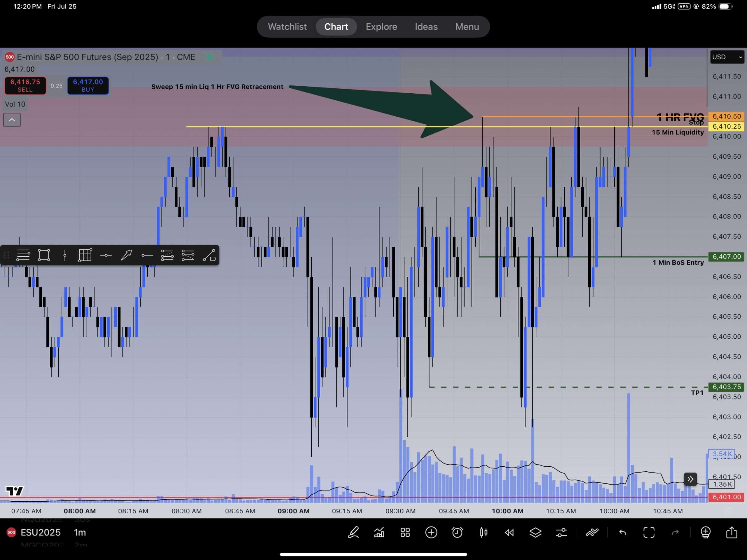Select the Vertical line tool

pyautogui.click(x=64, y=255)
